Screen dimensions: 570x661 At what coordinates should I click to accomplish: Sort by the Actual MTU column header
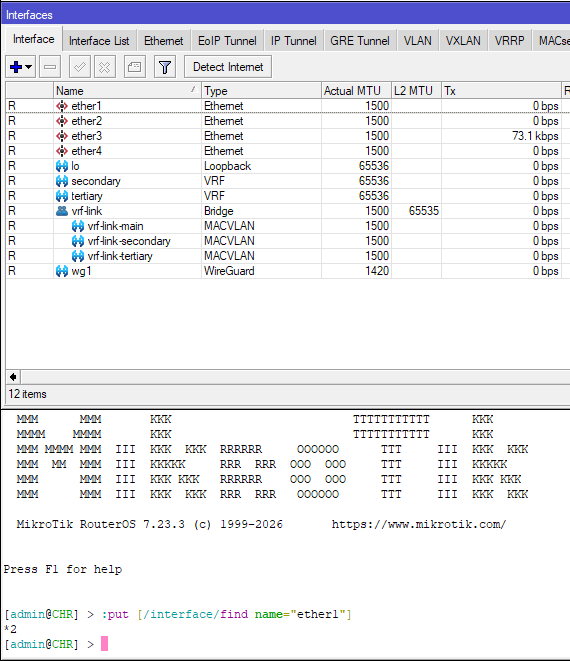(356, 91)
